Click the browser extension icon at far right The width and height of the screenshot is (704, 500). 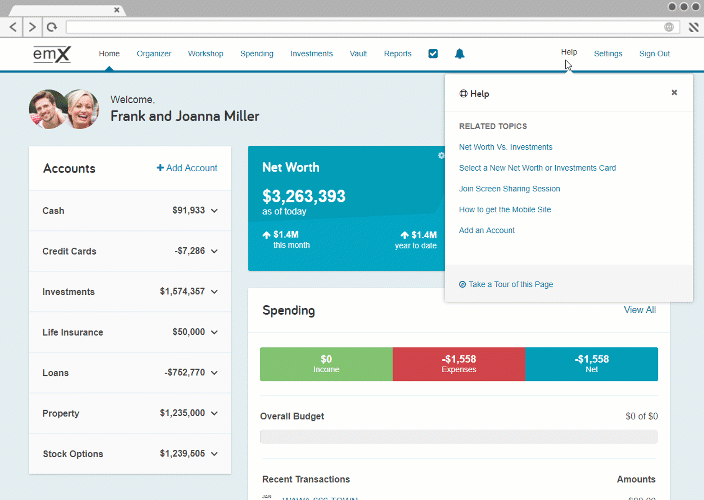tap(694, 27)
